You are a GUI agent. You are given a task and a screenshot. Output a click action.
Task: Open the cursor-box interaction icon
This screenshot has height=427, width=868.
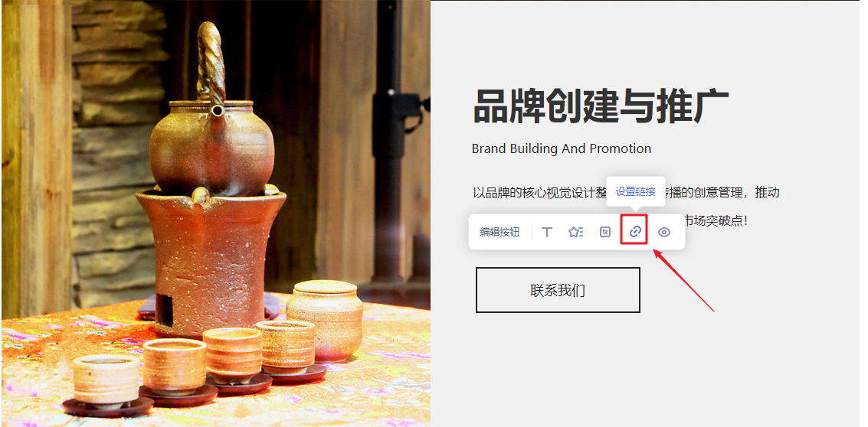[x=605, y=233]
